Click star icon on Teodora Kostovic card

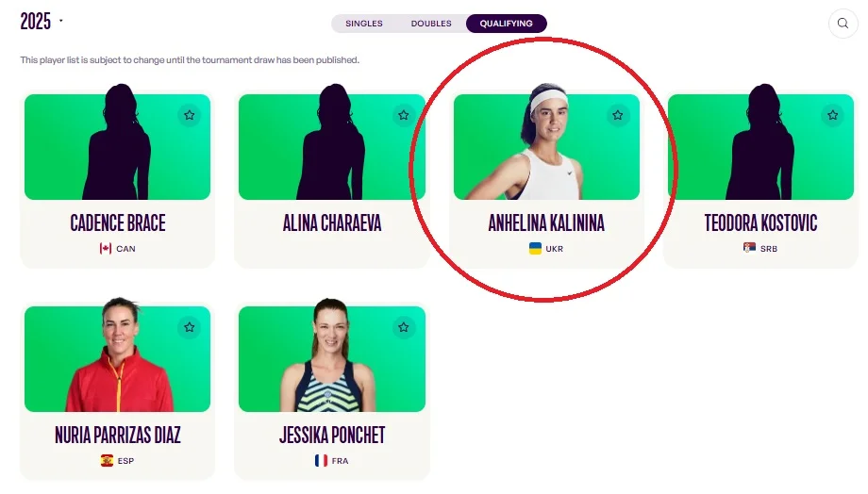(832, 115)
